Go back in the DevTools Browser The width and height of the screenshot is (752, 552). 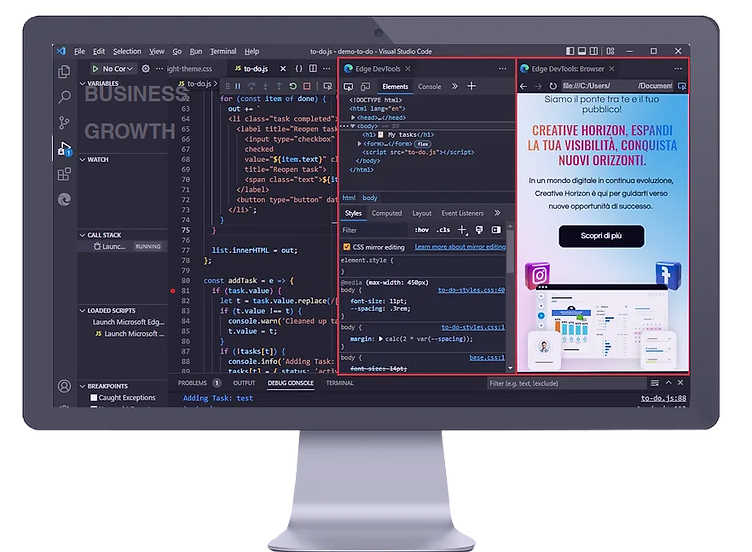(524, 86)
